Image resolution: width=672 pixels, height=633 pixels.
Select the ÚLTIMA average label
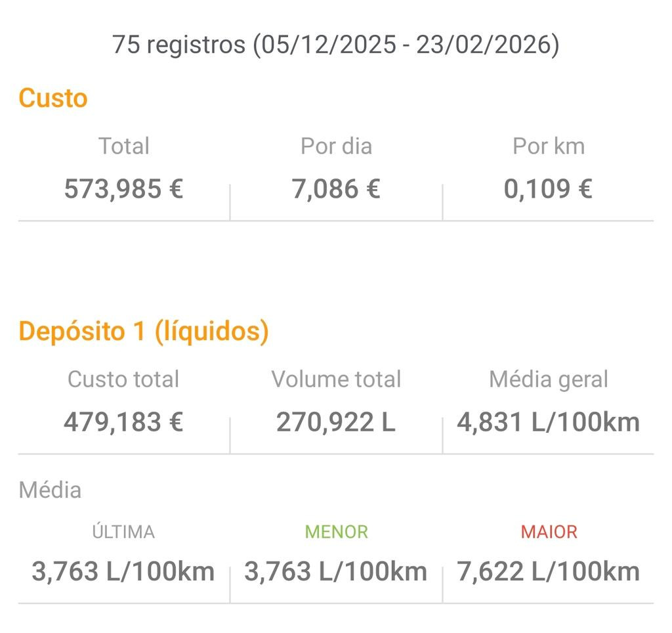click(x=123, y=531)
